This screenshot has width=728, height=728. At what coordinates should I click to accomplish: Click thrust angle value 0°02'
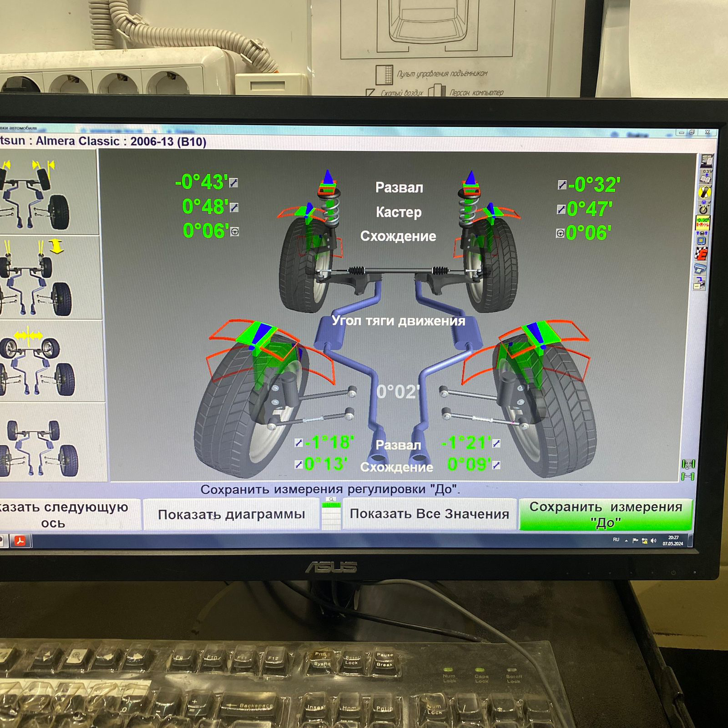[x=398, y=392]
